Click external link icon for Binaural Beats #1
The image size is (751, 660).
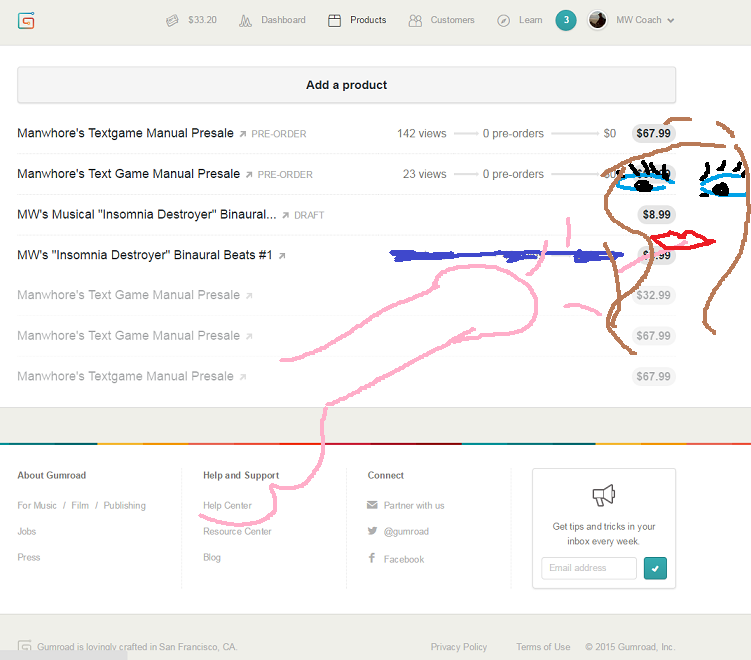pos(282,256)
